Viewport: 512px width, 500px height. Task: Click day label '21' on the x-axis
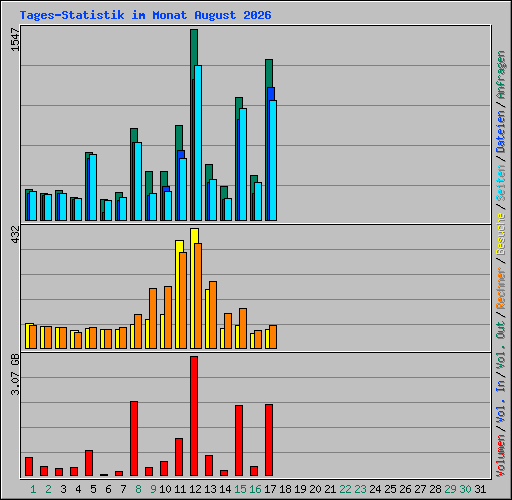[x=330, y=489]
